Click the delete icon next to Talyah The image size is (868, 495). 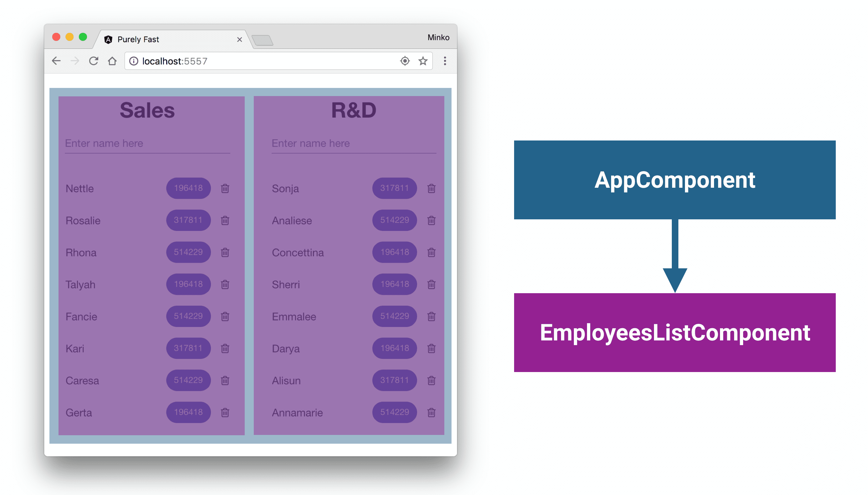tap(225, 284)
